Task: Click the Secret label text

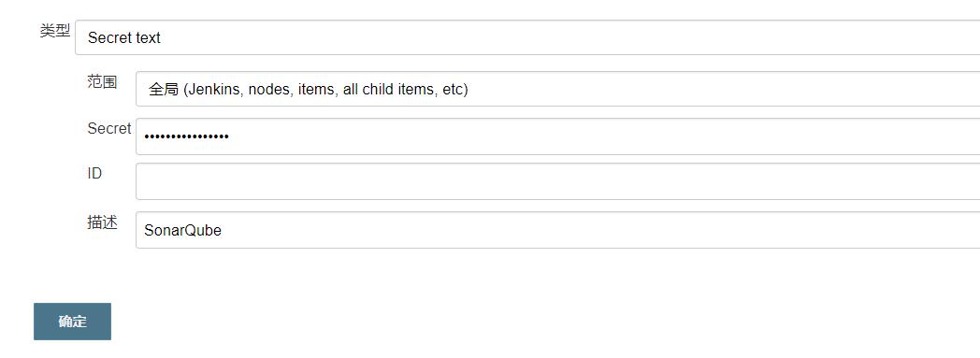Action: coord(109,129)
